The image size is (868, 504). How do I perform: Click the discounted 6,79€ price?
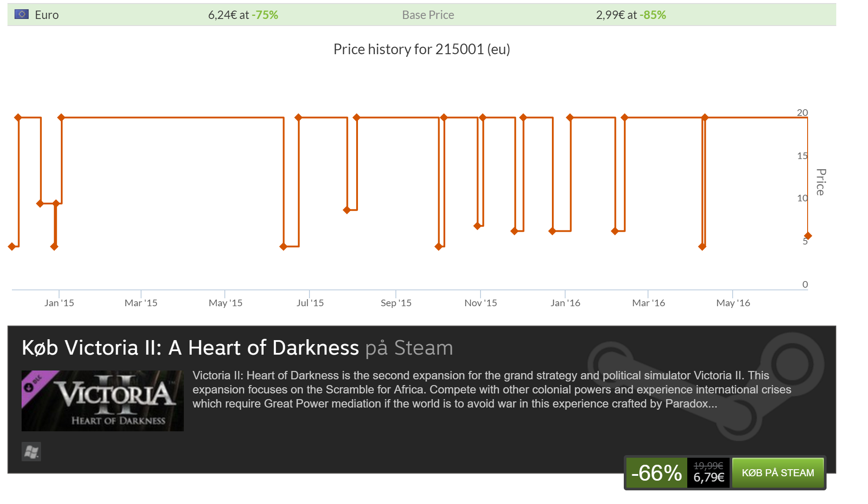click(708, 478)
